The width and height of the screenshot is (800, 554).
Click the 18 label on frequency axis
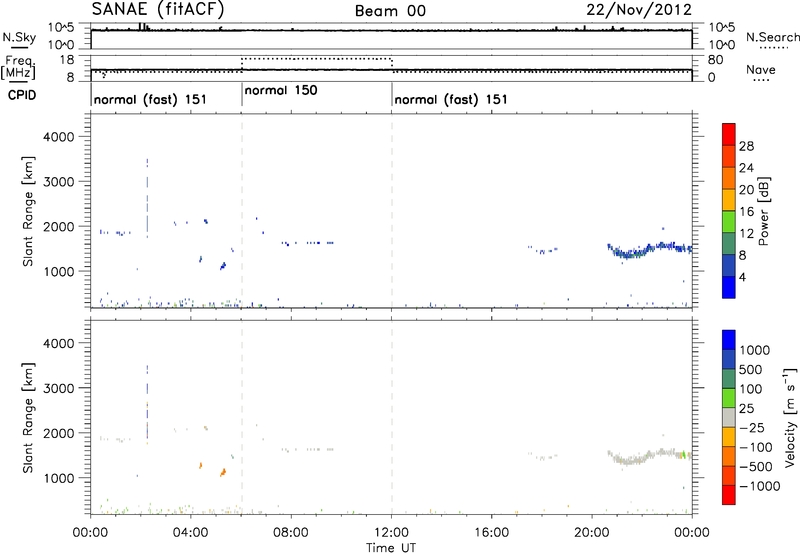(x=66, y=60)
